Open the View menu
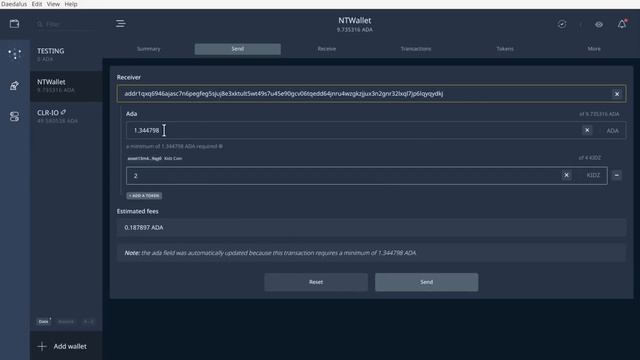This screenshot has width=640, height=360. pyautogui.click(x=53, y=4)
